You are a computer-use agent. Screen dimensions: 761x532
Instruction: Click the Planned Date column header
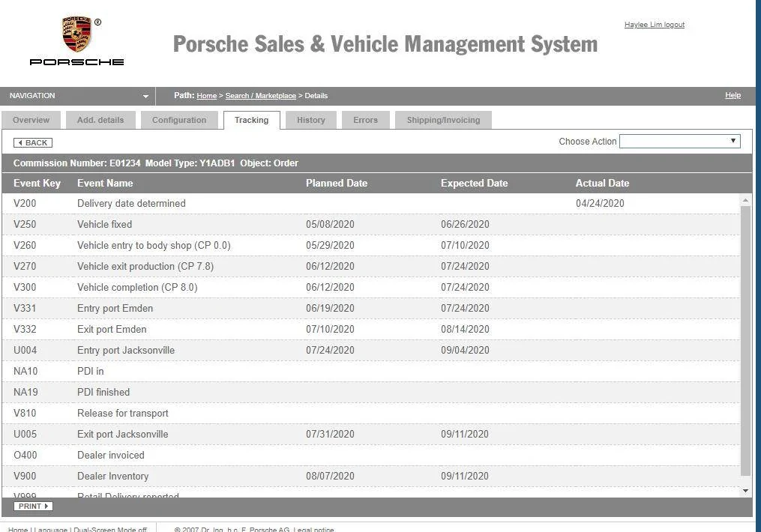tap(337, 184)
